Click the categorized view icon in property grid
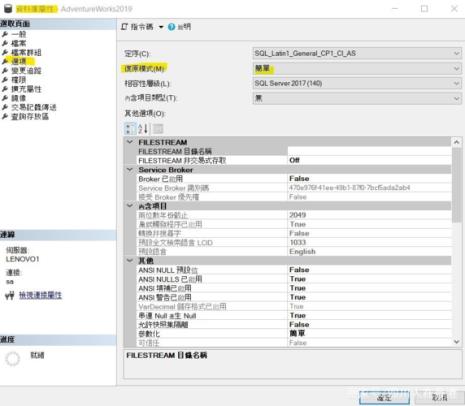The image size is (465, 406). [130, 129]
